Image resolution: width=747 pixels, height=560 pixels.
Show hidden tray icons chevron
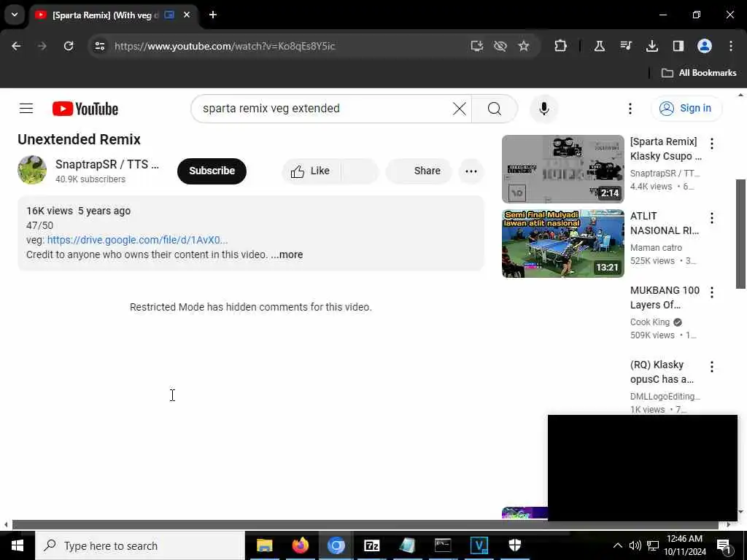click(x=617, y=545)
